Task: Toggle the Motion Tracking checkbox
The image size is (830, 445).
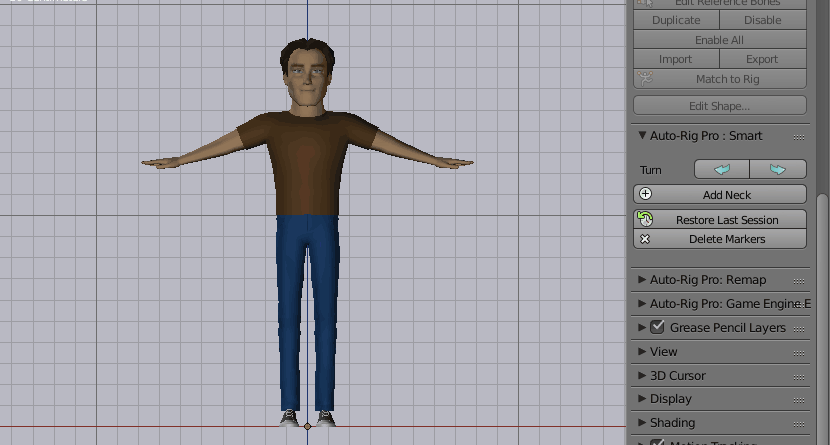Action: [657, 442]
